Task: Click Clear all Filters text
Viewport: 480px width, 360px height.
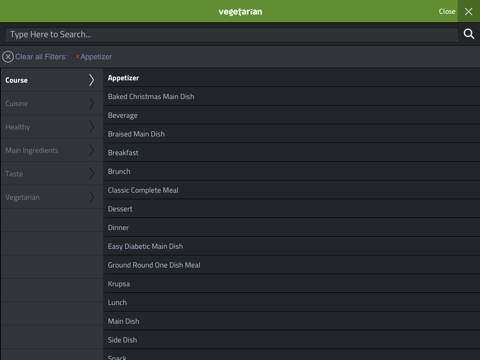Action: [x=41, y=57]
